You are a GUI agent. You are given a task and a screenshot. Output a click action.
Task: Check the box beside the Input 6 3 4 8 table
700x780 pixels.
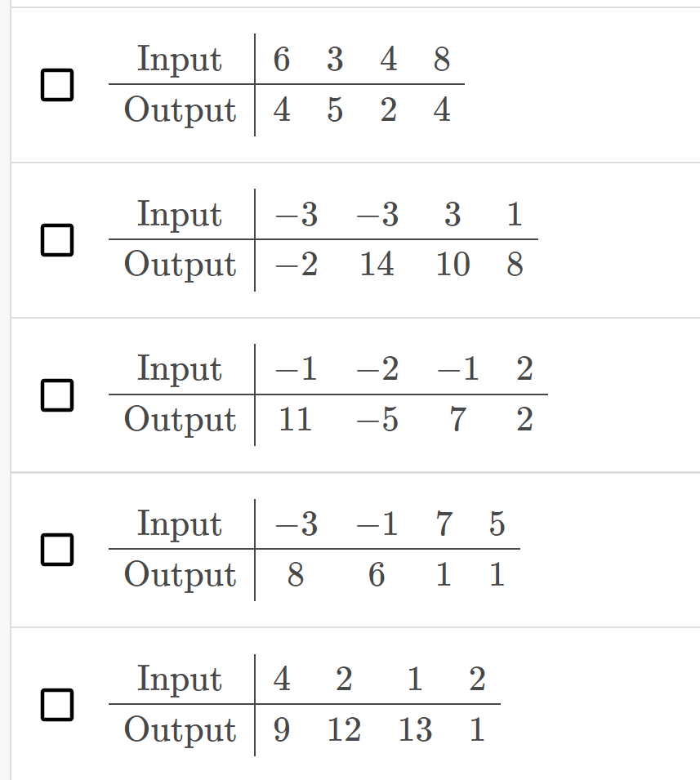click(x=56, y=82)
